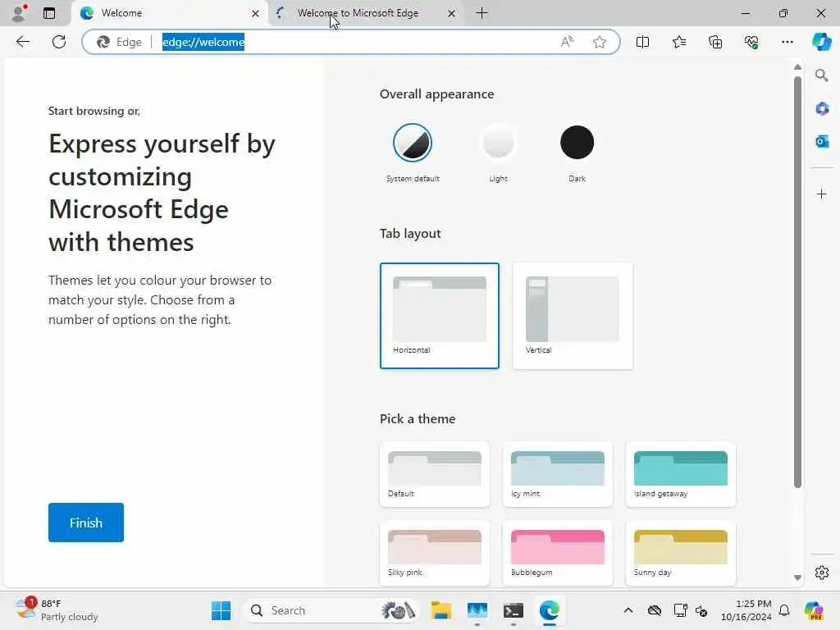Open the tab actions menu icon

point(49,13)
